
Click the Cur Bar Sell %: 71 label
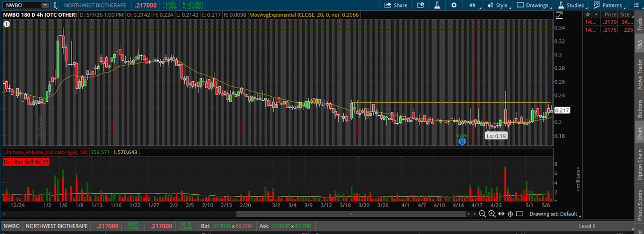pyautogui.click(x=26, y=162)
